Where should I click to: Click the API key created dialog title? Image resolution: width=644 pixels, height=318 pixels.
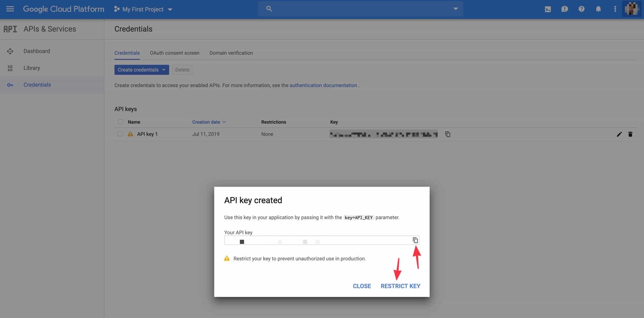coord(253,200)
